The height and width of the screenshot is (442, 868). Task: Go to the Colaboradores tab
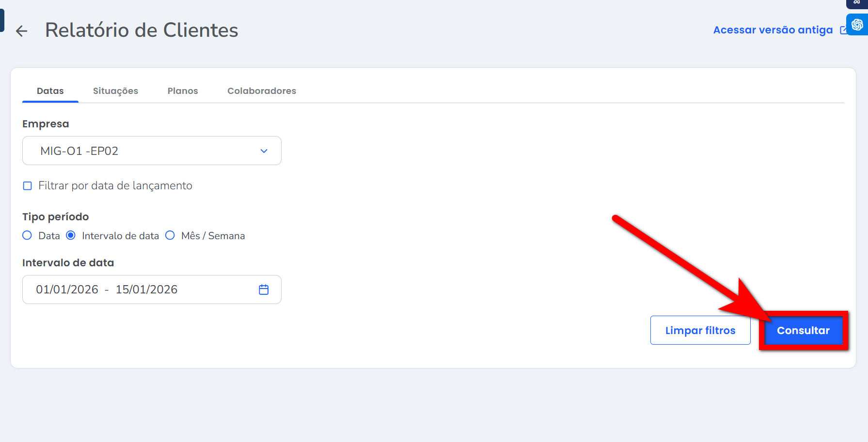(262, 91)
